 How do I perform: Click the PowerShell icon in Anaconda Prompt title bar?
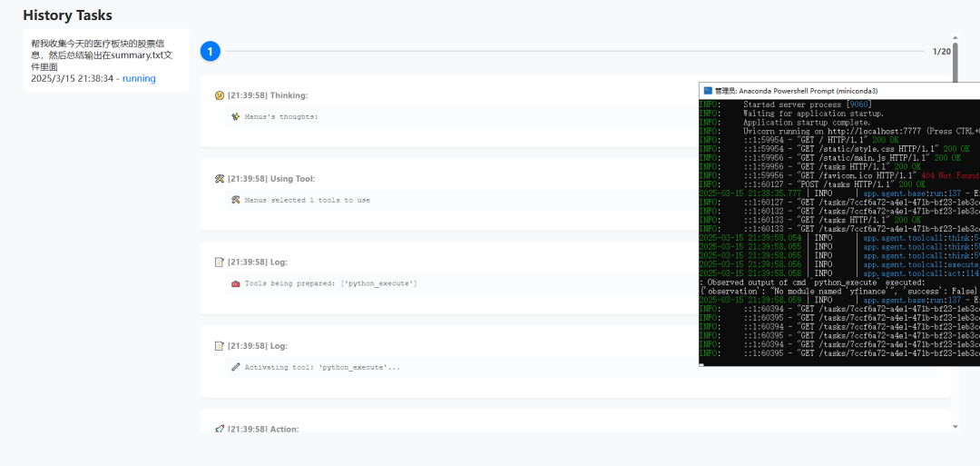(708, 90)
